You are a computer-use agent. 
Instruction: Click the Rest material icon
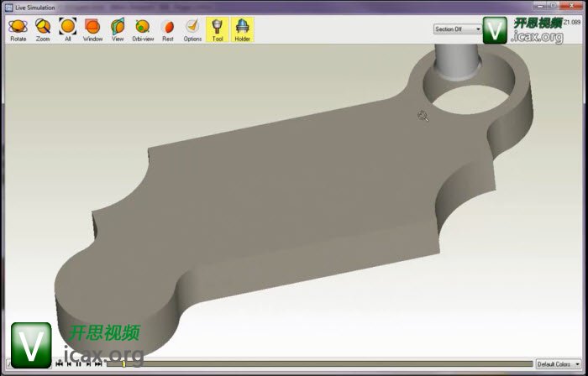[x=167, y=29]
